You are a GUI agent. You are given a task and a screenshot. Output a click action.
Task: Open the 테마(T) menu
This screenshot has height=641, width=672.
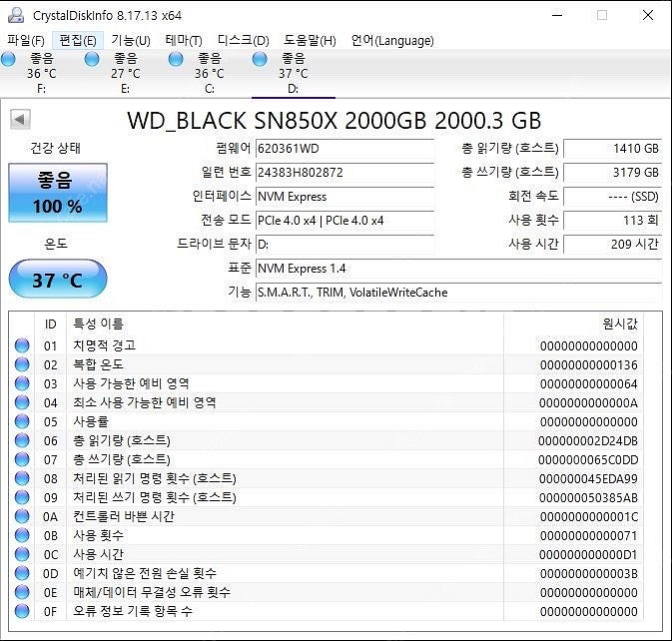coord(184,41)
